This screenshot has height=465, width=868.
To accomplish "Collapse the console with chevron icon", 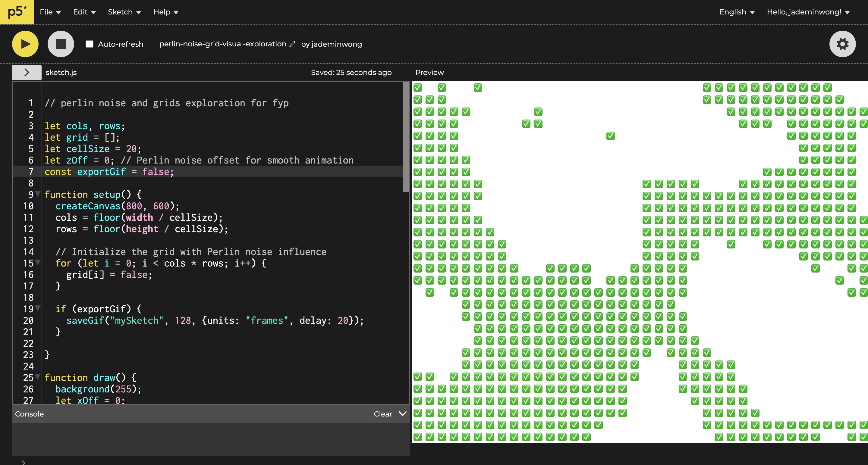I will pyautogui.click(x=403, y=414).
